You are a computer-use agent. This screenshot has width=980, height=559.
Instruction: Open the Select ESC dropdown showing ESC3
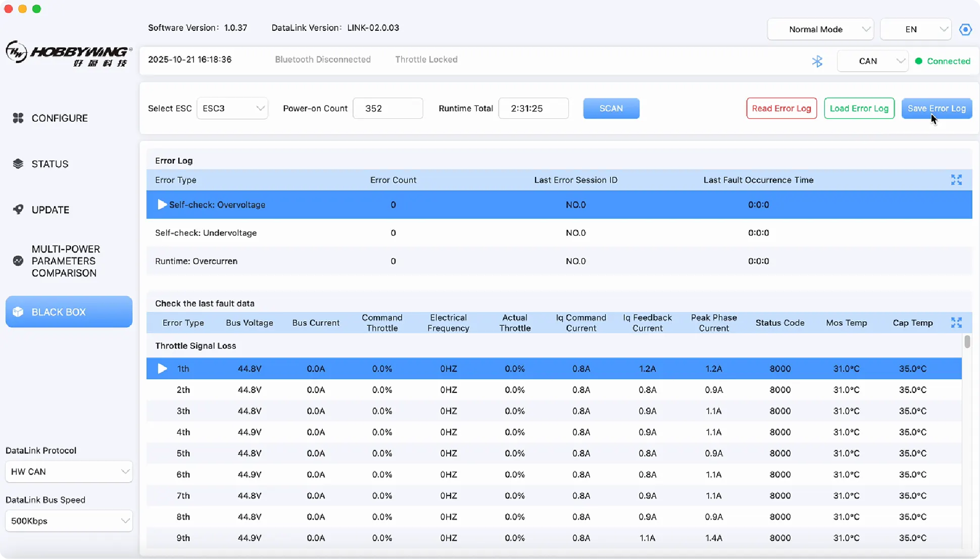[232, 109]
